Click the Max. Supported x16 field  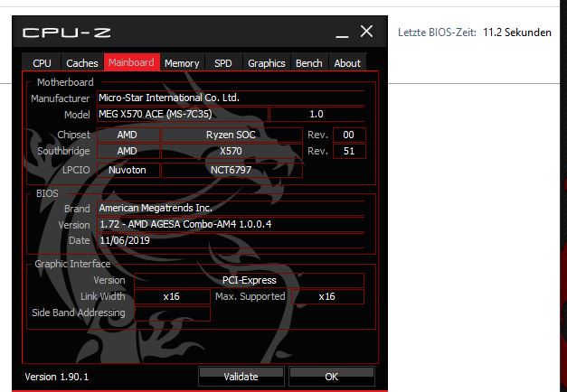327,296
